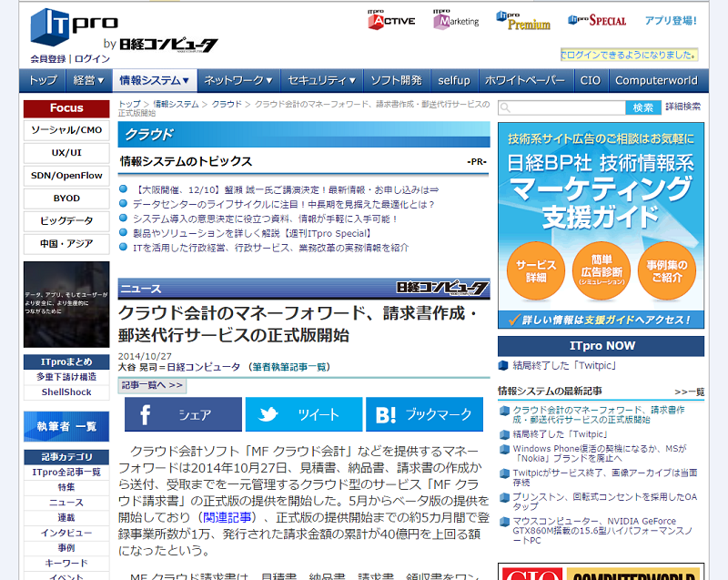Screen dimensions: 728x580
Task: Open the dark sidebar ad thumbnail
Action: [66, 304]
